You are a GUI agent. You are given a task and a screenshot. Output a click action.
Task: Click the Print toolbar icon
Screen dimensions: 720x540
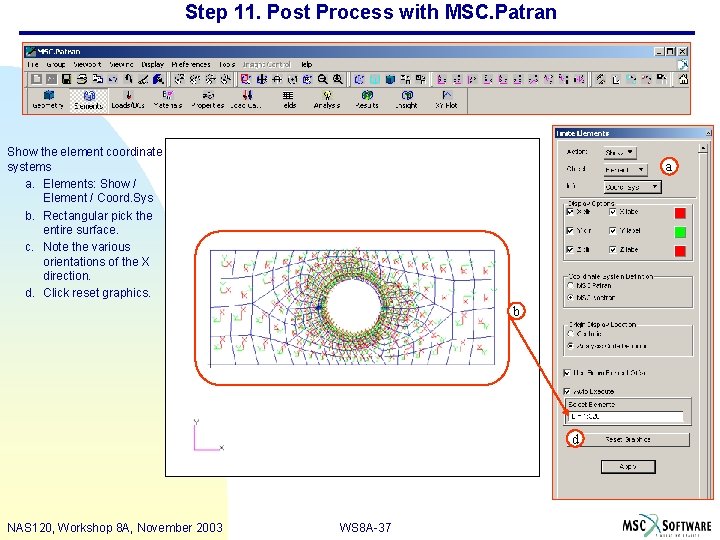point(82,79)
